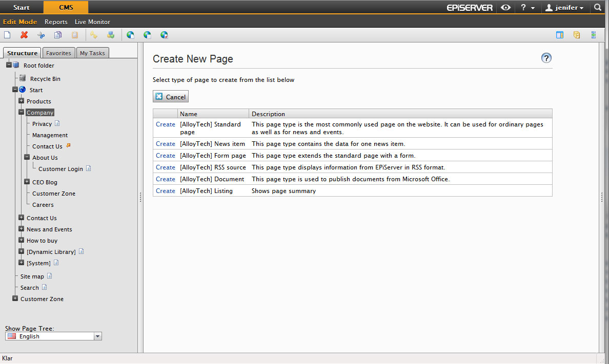
Task: Toggle the eye view mode icon
Action: [x=505, y=8]
